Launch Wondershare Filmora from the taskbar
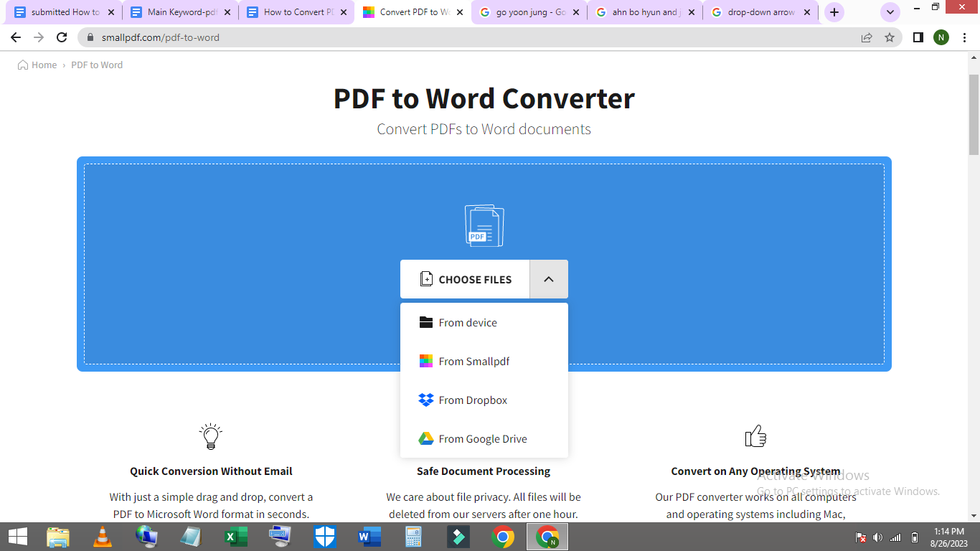The height and width of the screenshot is (551, 980). point(457,537)
